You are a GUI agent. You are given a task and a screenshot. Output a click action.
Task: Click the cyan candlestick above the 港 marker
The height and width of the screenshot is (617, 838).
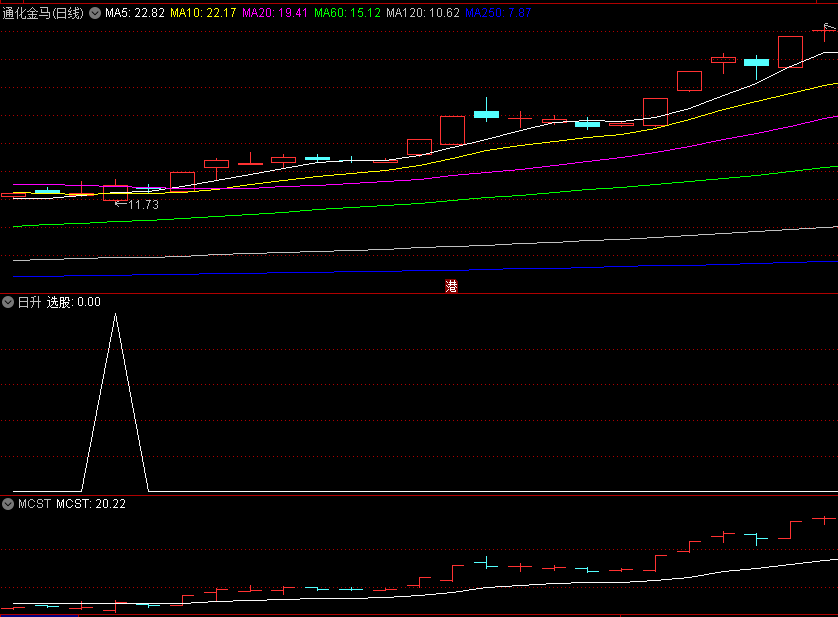tap(486, 114)
